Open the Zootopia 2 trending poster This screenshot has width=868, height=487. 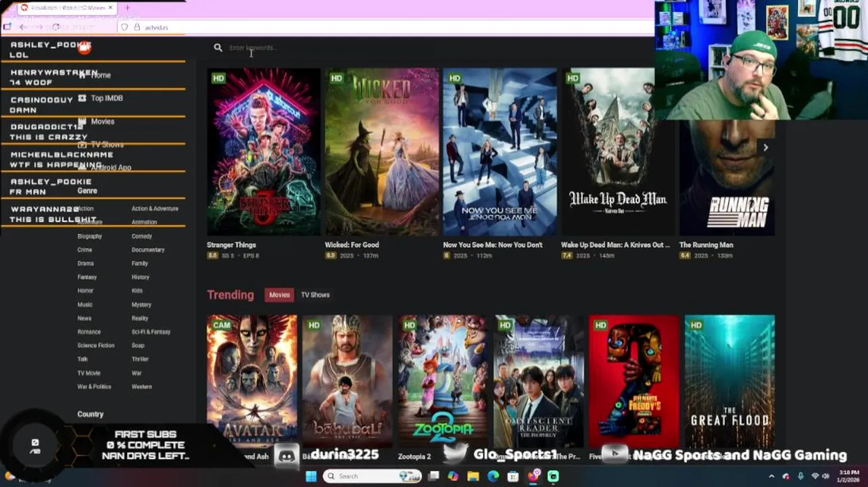pyautogui.click(x=443, y=381)
